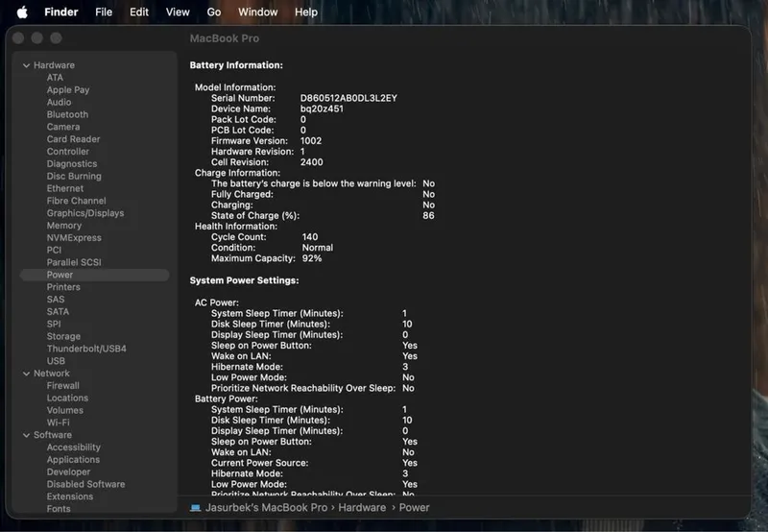Open the Apple menu icon
This screenshot has height=532, width=768.
coord(22,12)
